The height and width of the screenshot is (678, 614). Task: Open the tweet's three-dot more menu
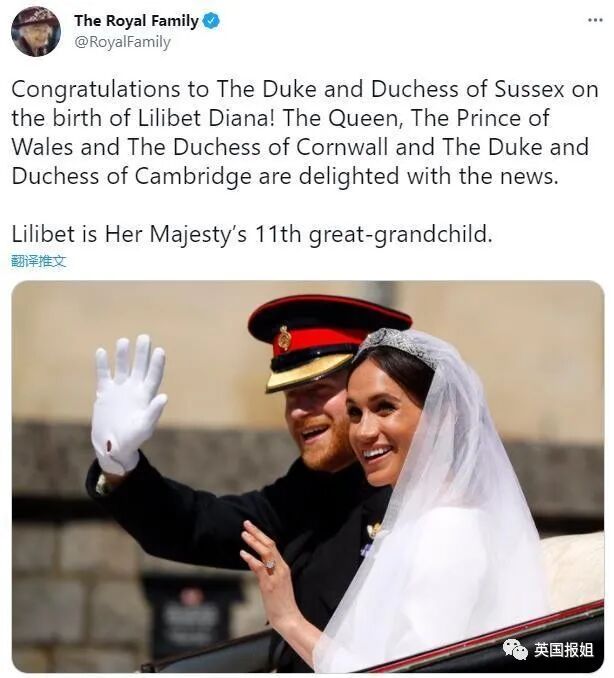(595, 20)
